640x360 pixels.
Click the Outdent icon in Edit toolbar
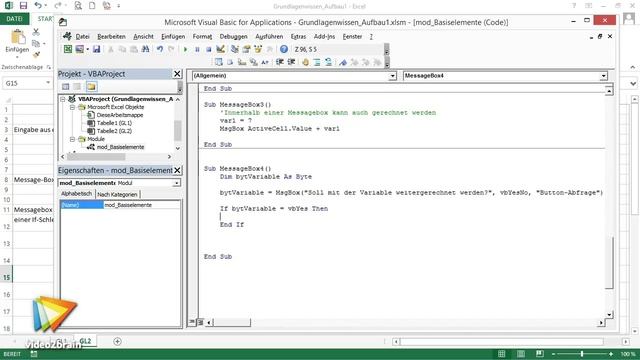pyautogui.click(x=291, y=62)
